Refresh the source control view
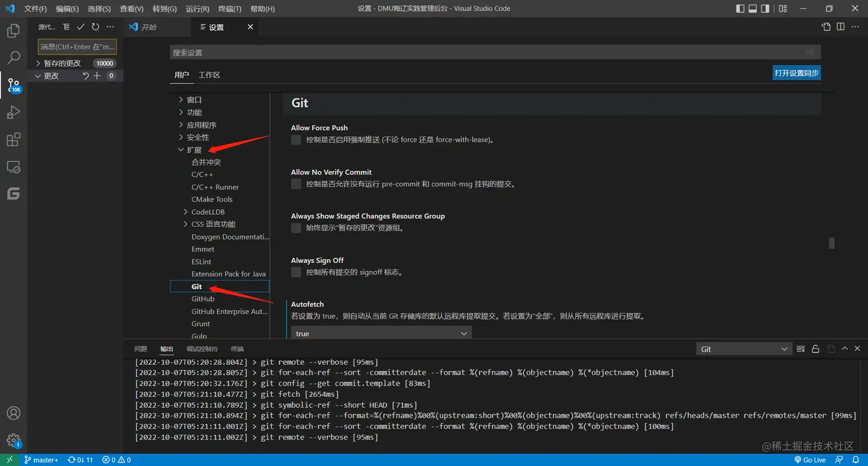The image size is (868, 466). point(95,27)
